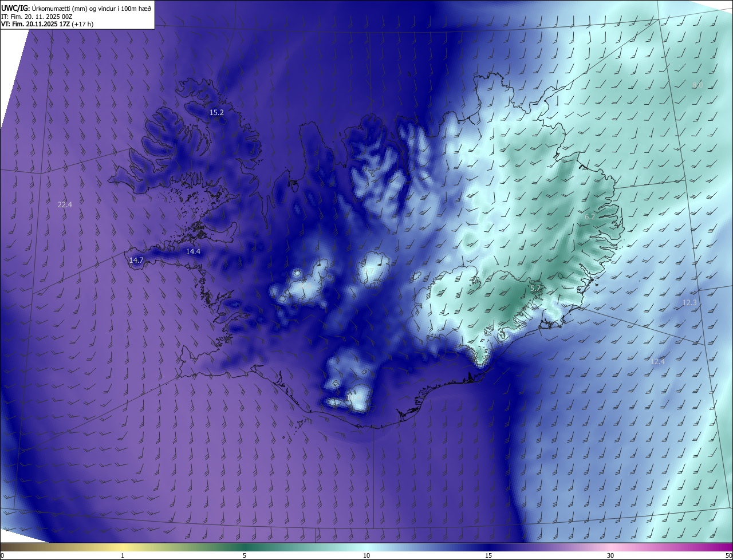
Task: Click the 15.2 value over the Westfjords
Action: [216, 113]
